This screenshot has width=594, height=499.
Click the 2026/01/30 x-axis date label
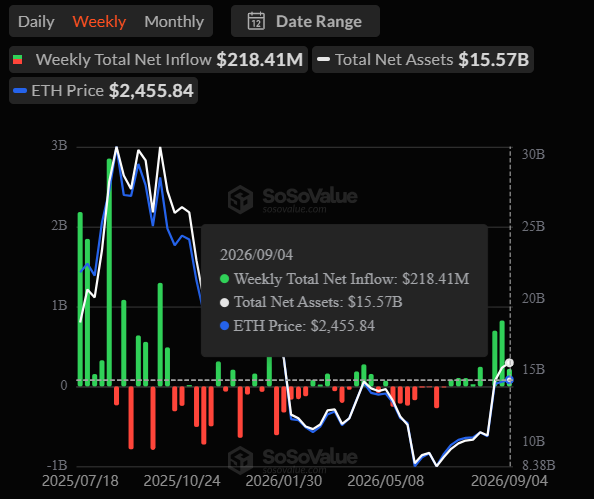tap(284, 481)
